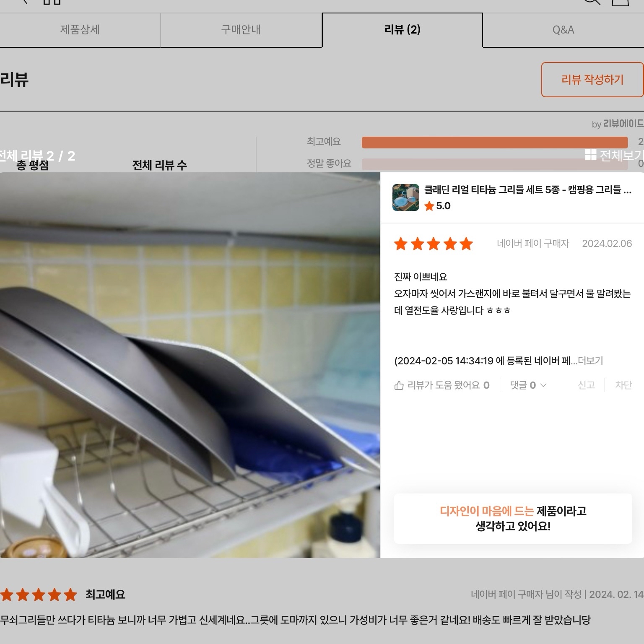Open the 구매안내 tab
Screen dimensions: 644x644
pyautogui.click(x=241, y=30)
